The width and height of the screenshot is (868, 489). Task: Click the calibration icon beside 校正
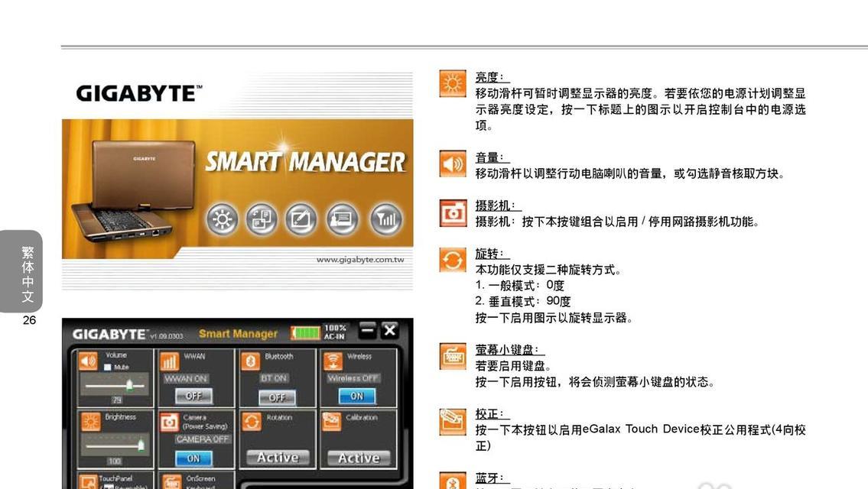pyautogui.click(x=453, y=422)
